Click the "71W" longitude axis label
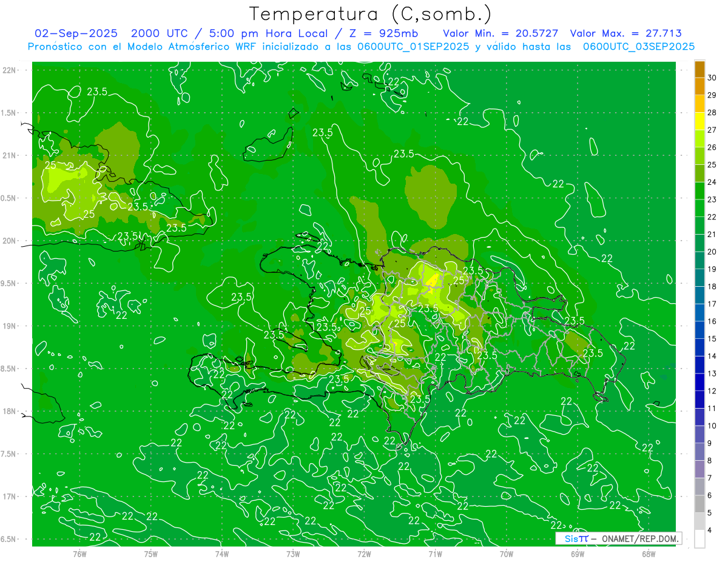The image size is (728, 562). click(435, 554)
